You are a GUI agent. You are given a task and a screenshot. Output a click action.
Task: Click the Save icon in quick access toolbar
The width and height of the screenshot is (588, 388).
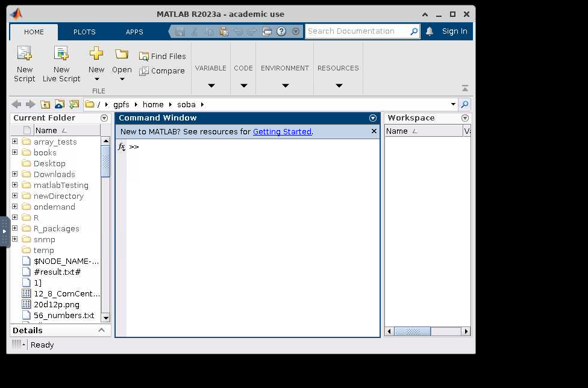click(x=180, y=31)
